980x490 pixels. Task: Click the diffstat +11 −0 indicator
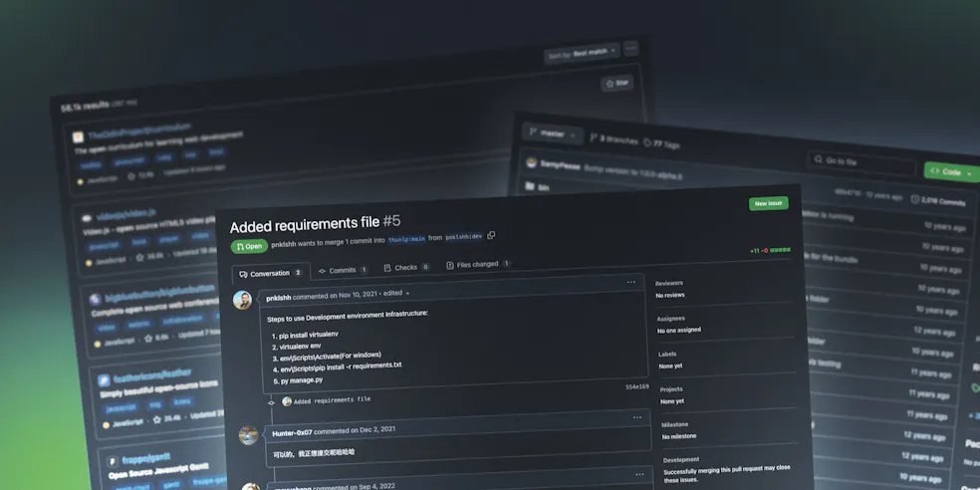[x=770, y=250]
